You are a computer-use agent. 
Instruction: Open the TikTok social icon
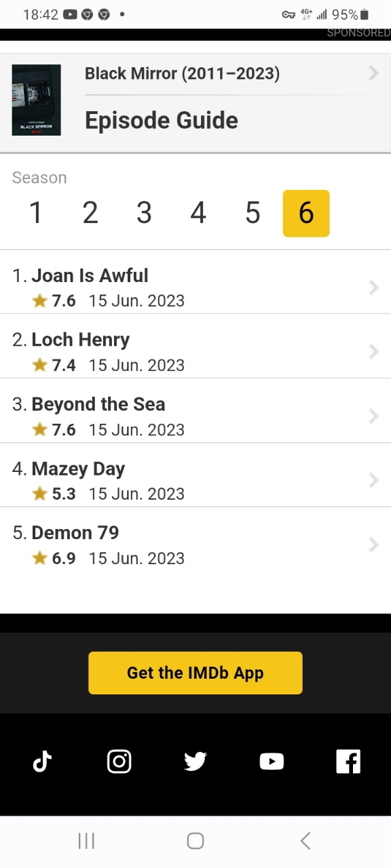coord(42,762)
